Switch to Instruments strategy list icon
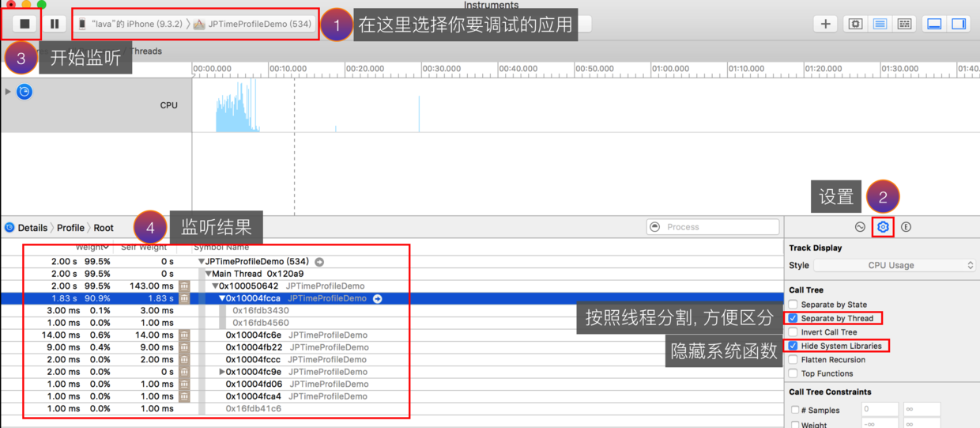 880,24
